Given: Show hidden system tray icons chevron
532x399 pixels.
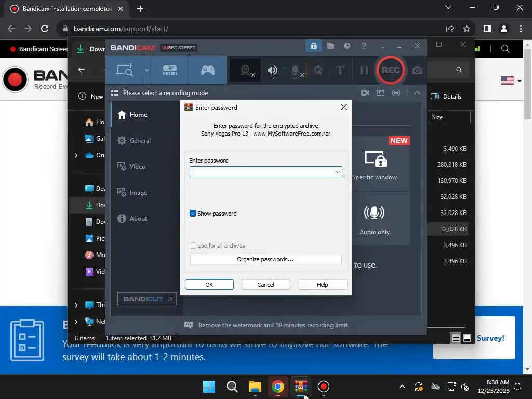Looking at the screenshot, I should (x=402, y=387).
